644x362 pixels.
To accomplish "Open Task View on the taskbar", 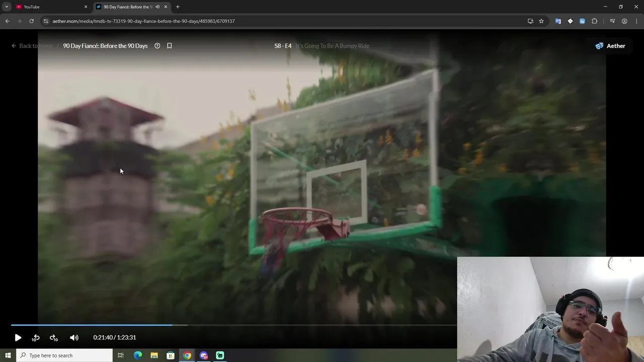I will (x=121, y=355).
